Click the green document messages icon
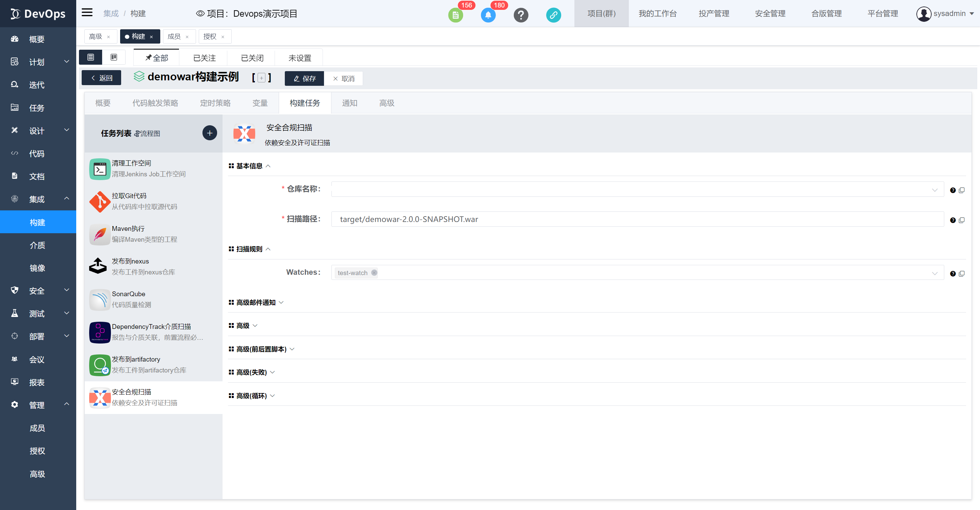Image resolution: width=980 pixels, height=510 pixels. pos(455,15)
